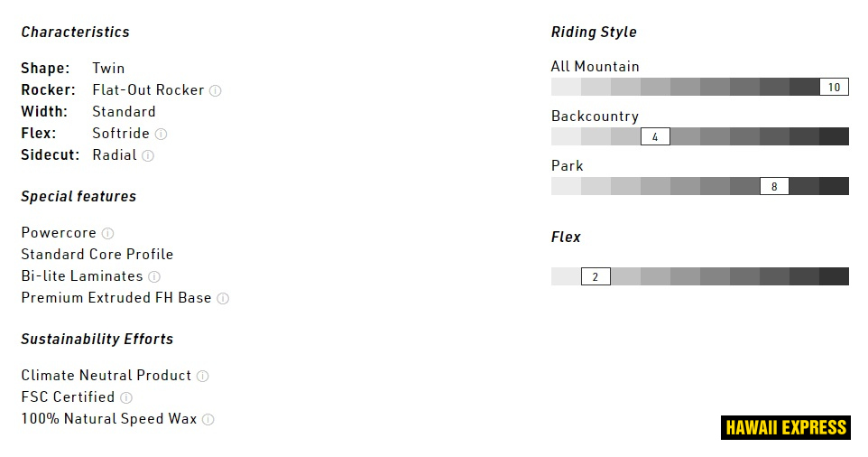This screenshot has height=457, width=868.
Task: Click the Flex rating value 2
Action: point(596,277)
